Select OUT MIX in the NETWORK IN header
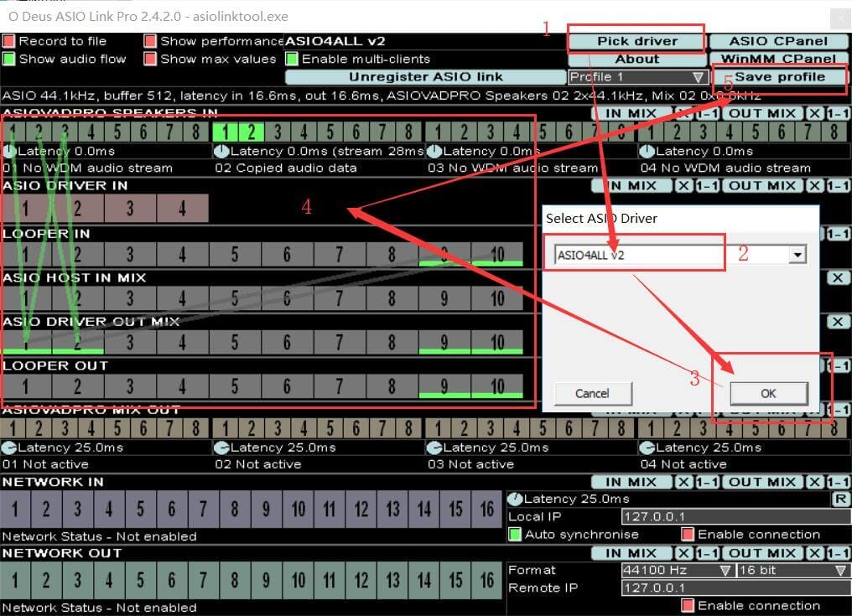Image resolution: width=852 pixels, height=616 pixels. pos(762,482)
